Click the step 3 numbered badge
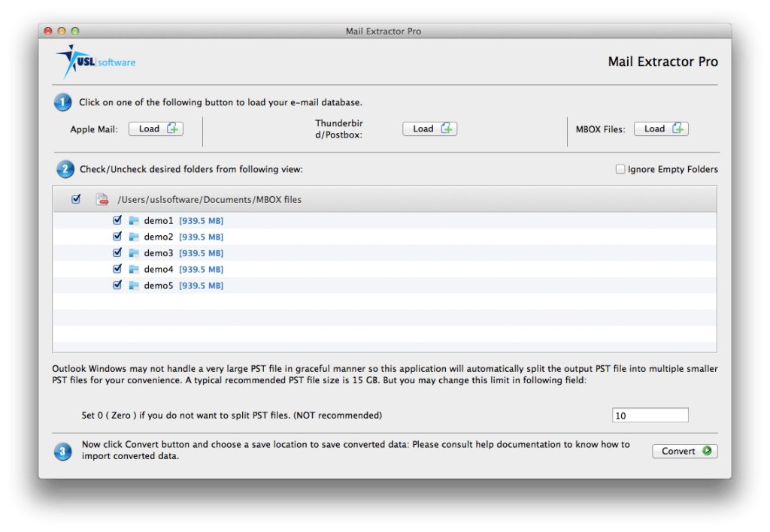Screen dimensions: 770x532 coord(62,452)
